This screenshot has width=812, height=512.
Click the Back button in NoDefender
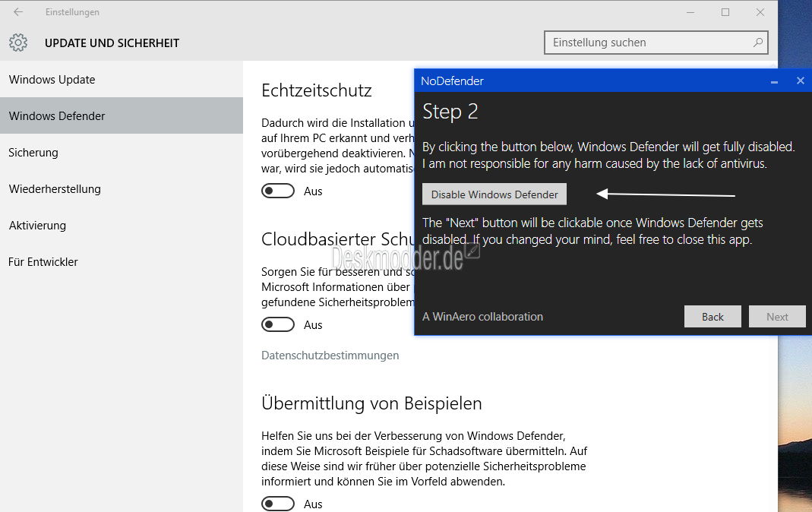pyautogui.click(x=712, y=316)
